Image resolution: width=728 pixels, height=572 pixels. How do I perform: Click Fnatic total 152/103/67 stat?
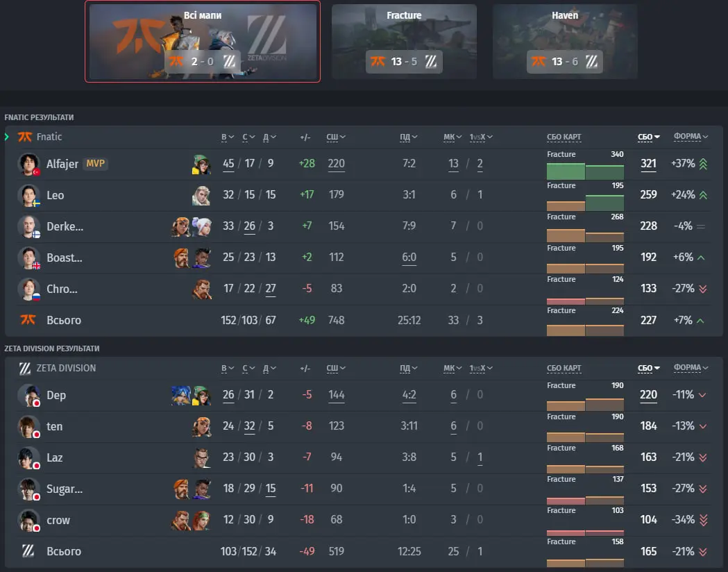click(x=248, y=320)
